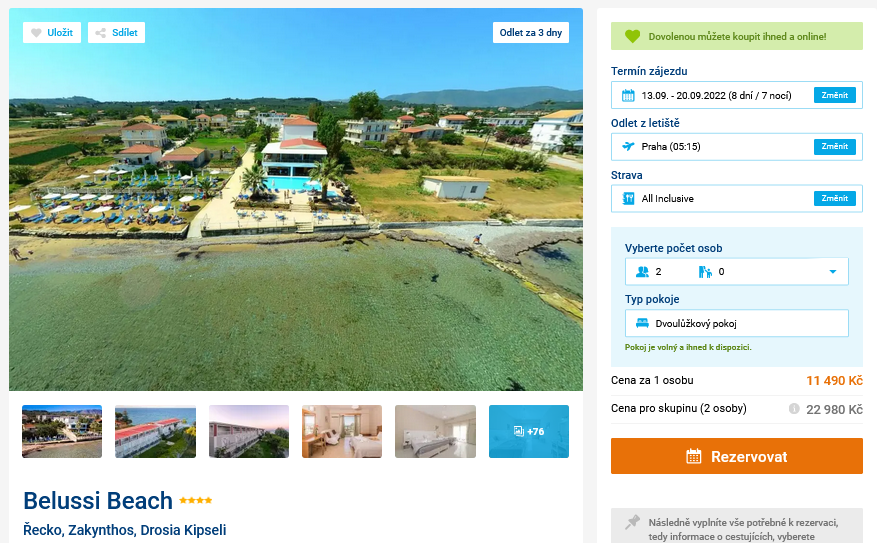Change All Inclusive board with Změnit

click(x=834, y=198)
